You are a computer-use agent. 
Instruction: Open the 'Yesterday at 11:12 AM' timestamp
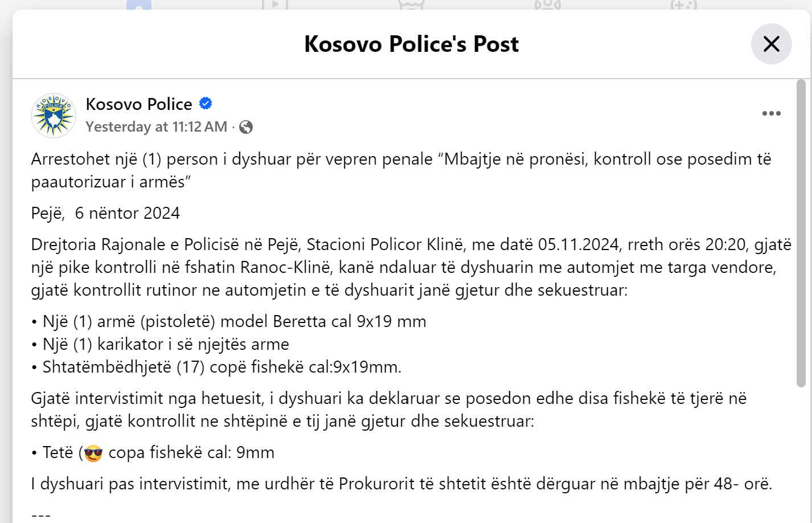click(156, 126)
